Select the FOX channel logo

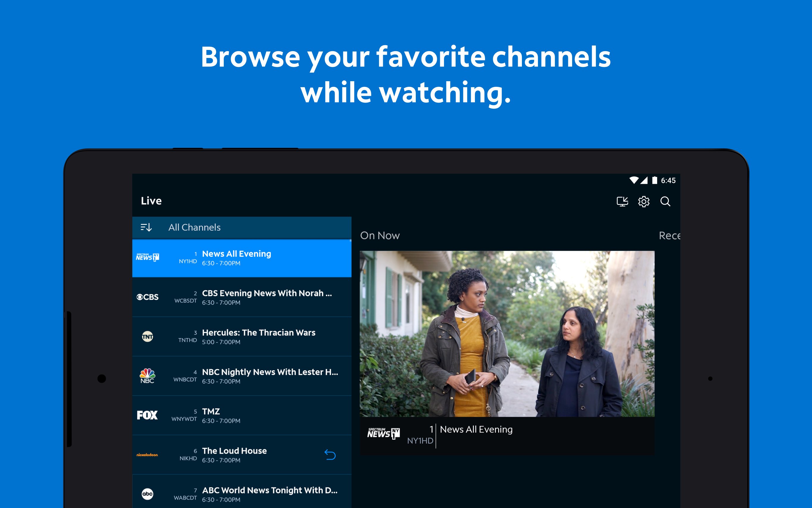(148, 415)
